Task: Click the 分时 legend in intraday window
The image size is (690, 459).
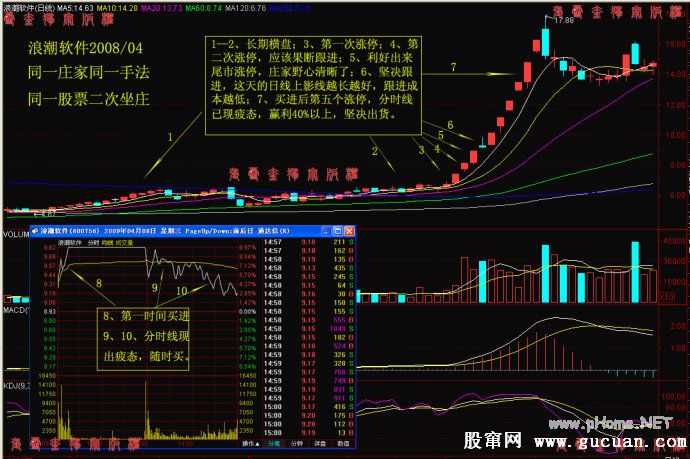Action: 94,242
